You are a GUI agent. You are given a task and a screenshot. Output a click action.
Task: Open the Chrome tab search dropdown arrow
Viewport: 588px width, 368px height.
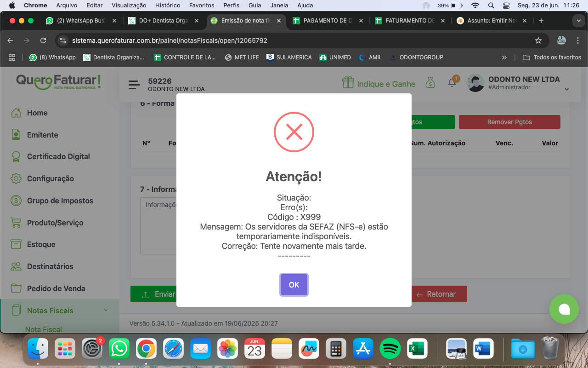(578, 21)
